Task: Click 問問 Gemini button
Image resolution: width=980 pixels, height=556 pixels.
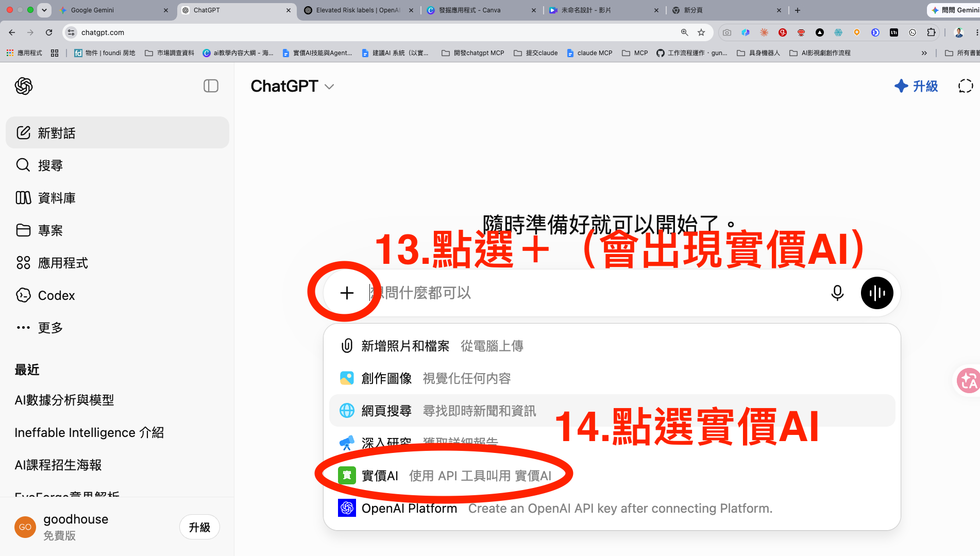Action: [955, 10]
